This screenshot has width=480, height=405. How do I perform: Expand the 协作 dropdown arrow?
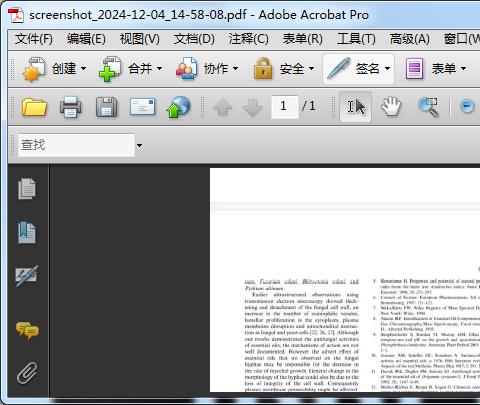(x=235, y=69)
